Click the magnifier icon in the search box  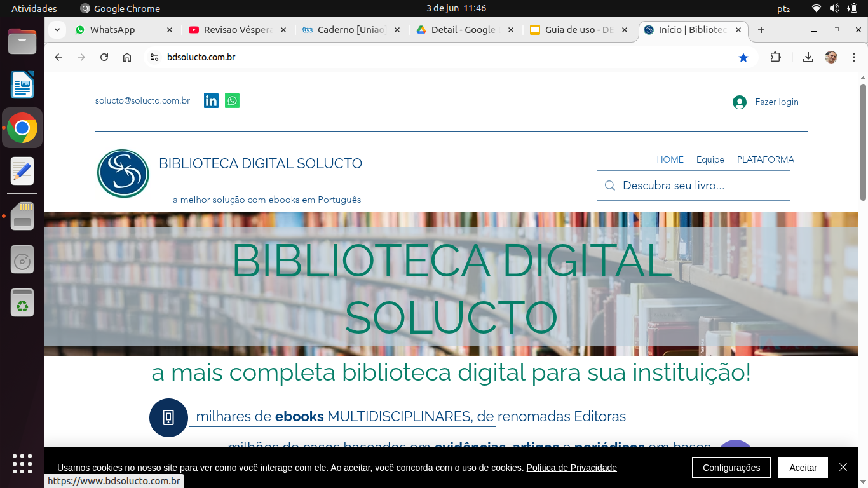(x=610, y=186)
